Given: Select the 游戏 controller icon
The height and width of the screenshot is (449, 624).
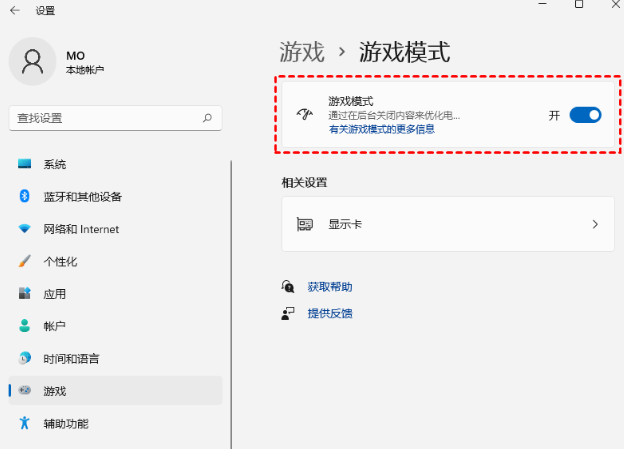Looking at the screenshot, I should pyautogui.click(x=25, y=390).
